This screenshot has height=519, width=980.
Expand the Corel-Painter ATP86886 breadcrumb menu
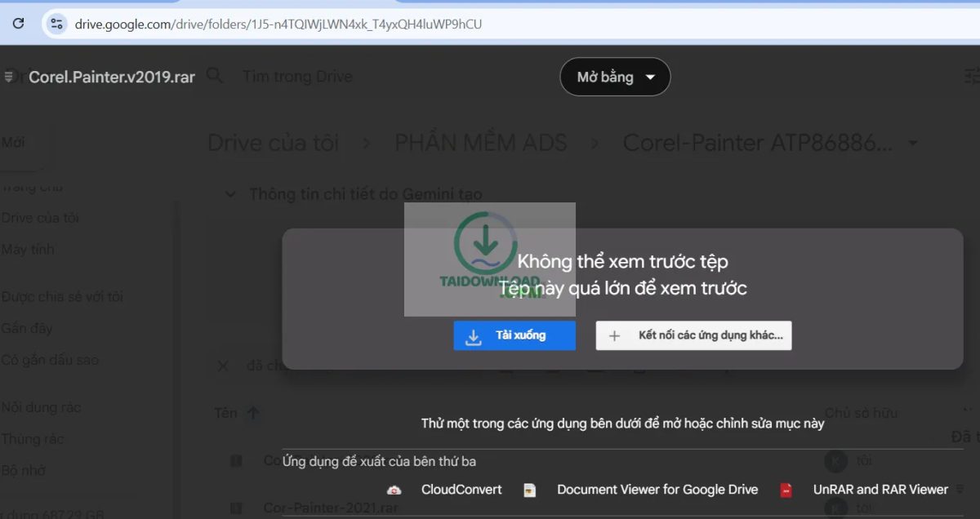tap(912, 142)
